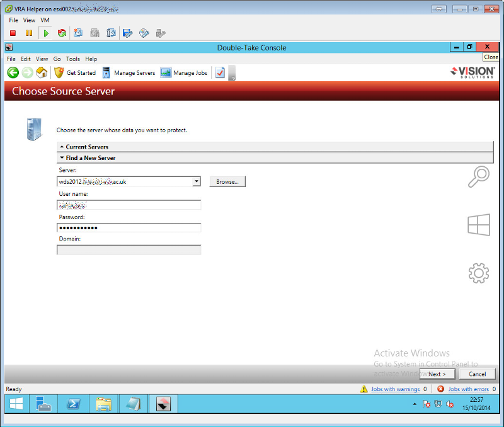504x427 pixels.
Task: Open the VRA Helper File menu
Action: point(13,20)
